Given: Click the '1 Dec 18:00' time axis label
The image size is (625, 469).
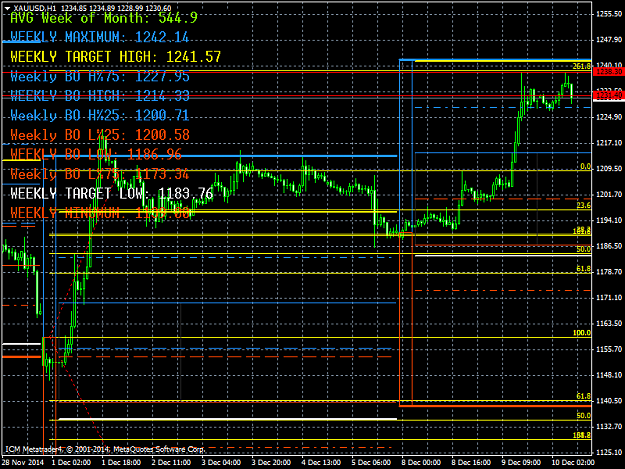Looking at the screenshot, I should (121, 462).
